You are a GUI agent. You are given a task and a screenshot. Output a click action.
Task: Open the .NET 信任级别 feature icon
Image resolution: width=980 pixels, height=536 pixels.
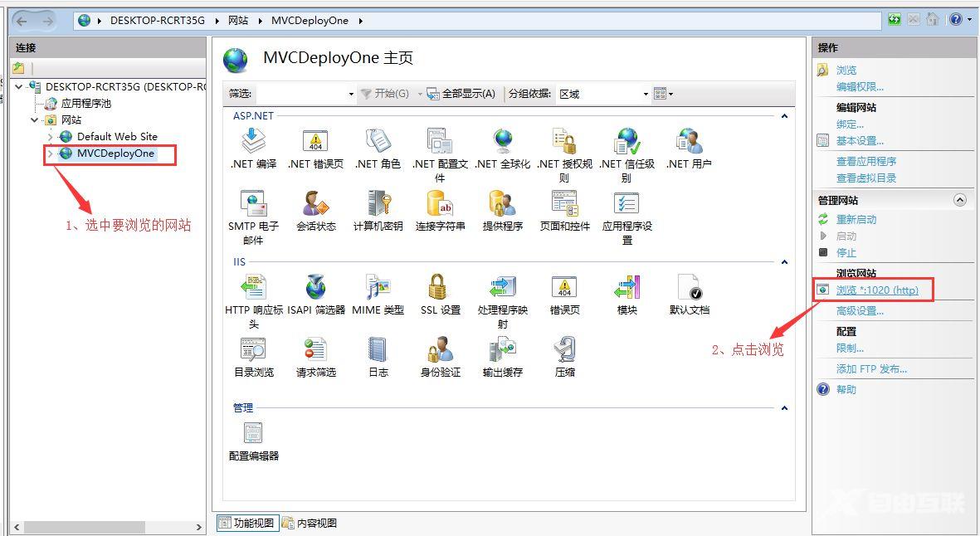(627, 141)
